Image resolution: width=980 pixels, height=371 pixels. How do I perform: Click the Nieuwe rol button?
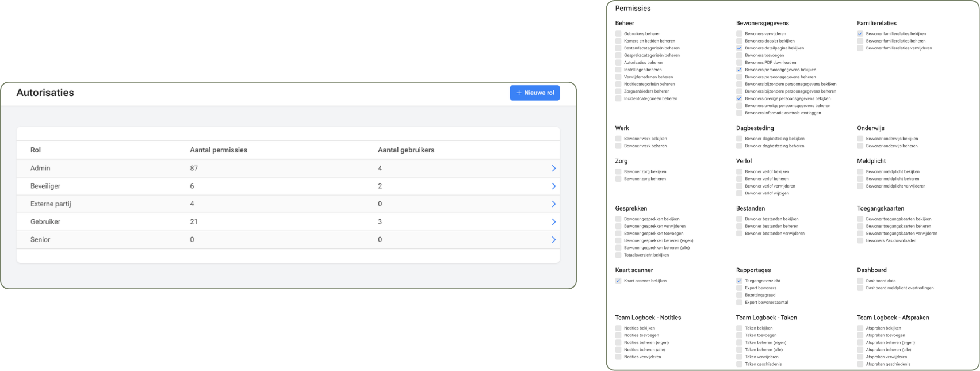point(534,93)
